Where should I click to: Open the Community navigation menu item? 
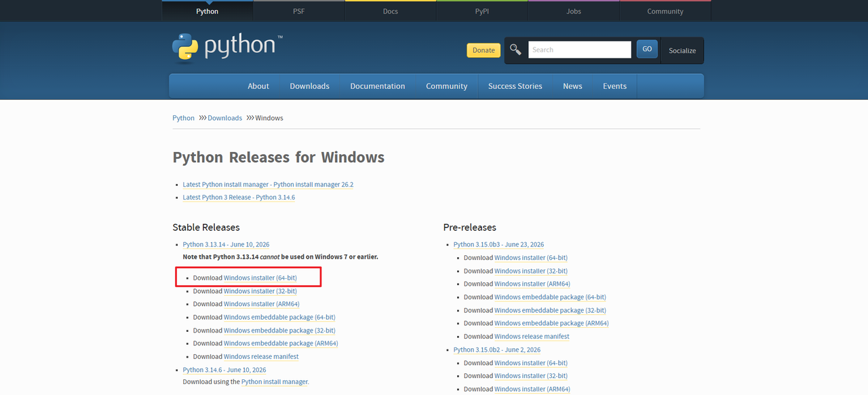coord(446,86)
